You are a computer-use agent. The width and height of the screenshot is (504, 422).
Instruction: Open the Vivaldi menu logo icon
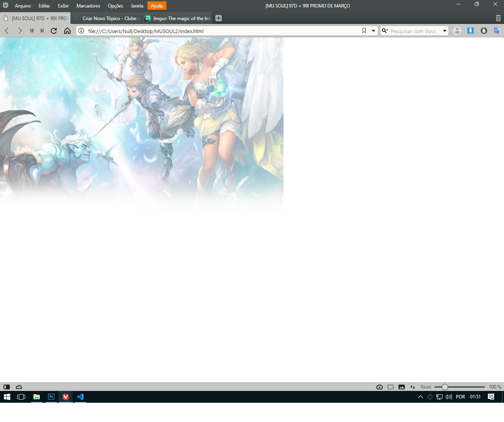tap(6, 6)
